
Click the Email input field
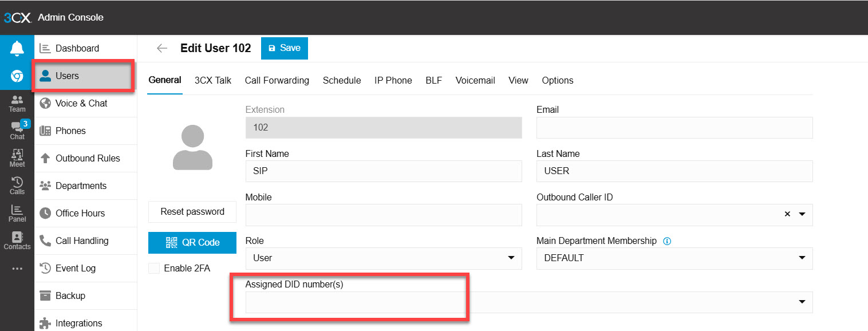coord(674,128)
